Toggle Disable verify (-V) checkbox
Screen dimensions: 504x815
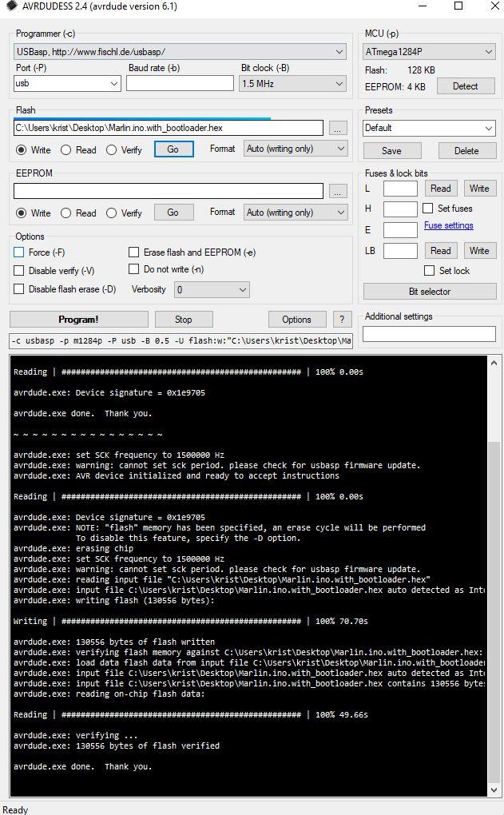point(19,270)
